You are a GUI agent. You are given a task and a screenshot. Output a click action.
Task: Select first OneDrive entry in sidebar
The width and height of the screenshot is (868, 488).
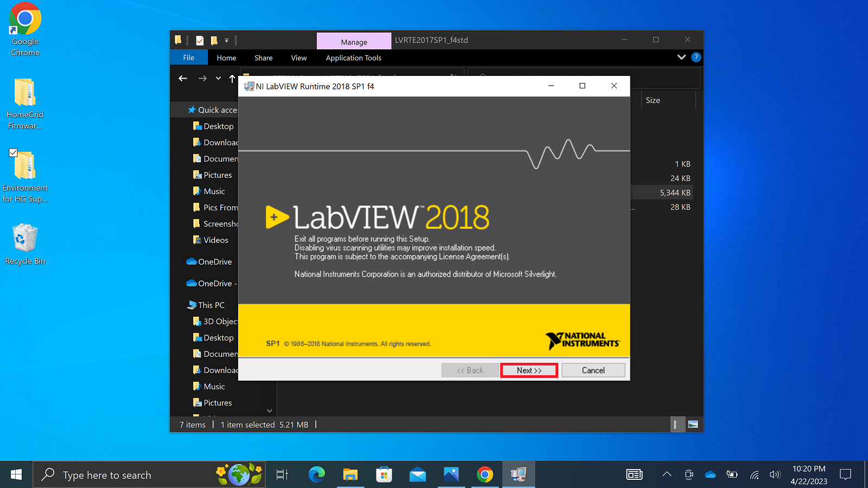point(209,262)
